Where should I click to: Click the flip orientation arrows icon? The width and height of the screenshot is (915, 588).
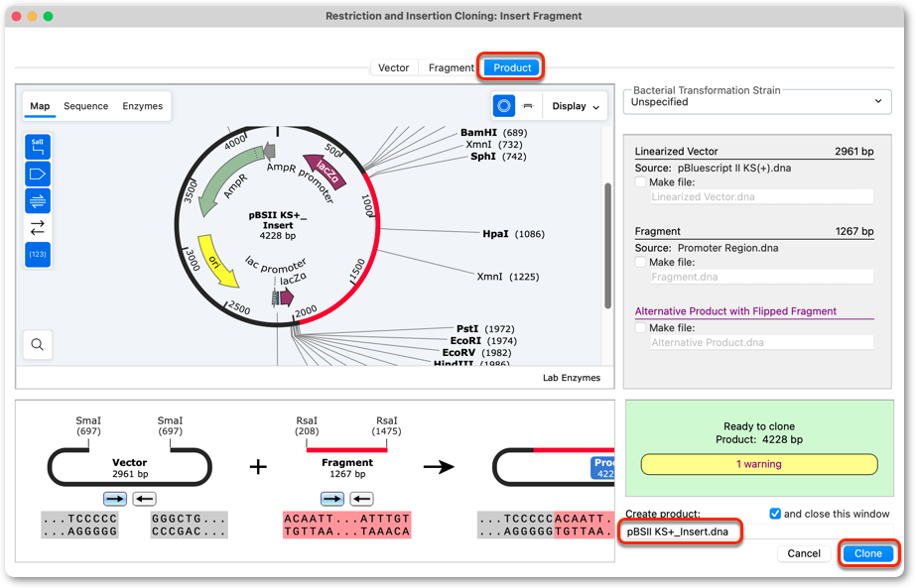click(x=38, y=227)
